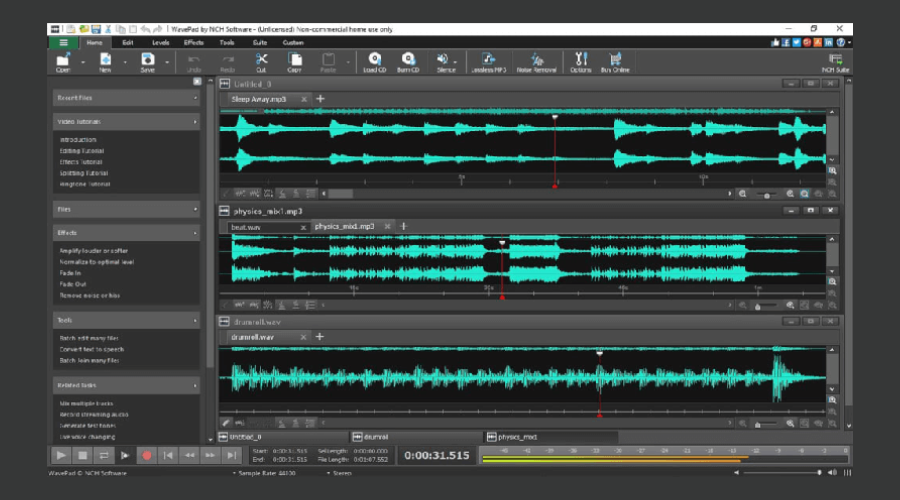Open the Tools ribbon tab
This screenshot has width=900, height=500.
pos(227,42)
